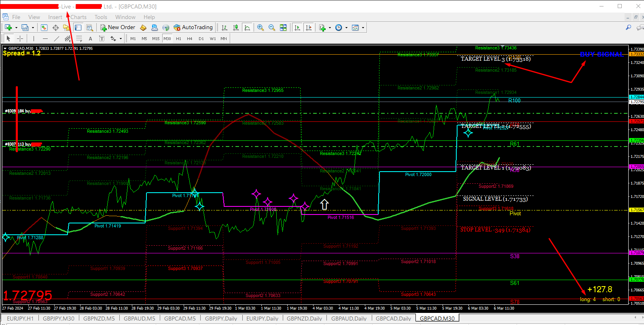Screen dimensions: 644x325
Task: Click the magenta 1.72083 price level marker
Action: 636,167
